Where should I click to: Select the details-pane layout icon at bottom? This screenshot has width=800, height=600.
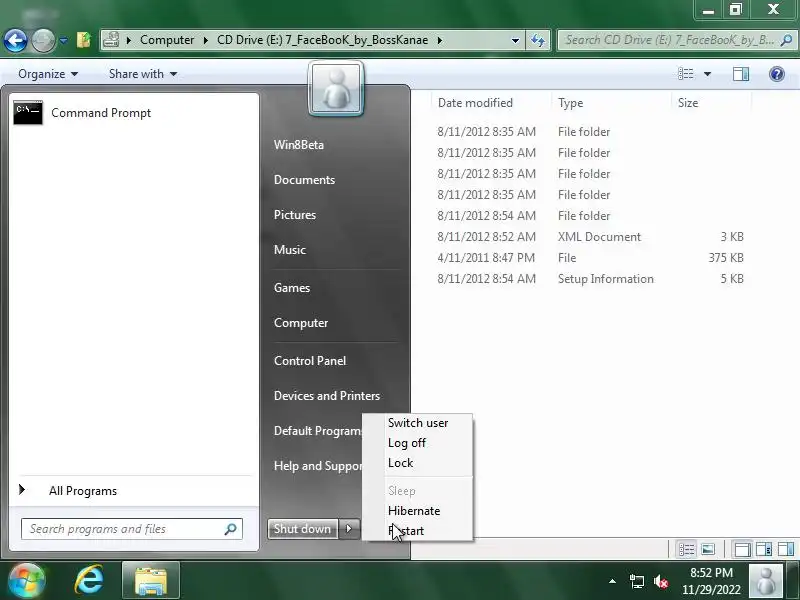764,549
